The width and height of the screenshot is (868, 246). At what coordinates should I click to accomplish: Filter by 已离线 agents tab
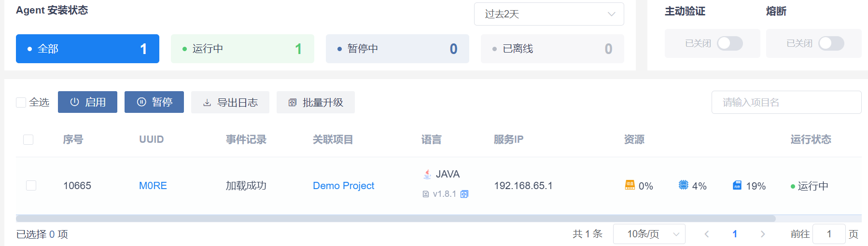(x=552, y=49)
